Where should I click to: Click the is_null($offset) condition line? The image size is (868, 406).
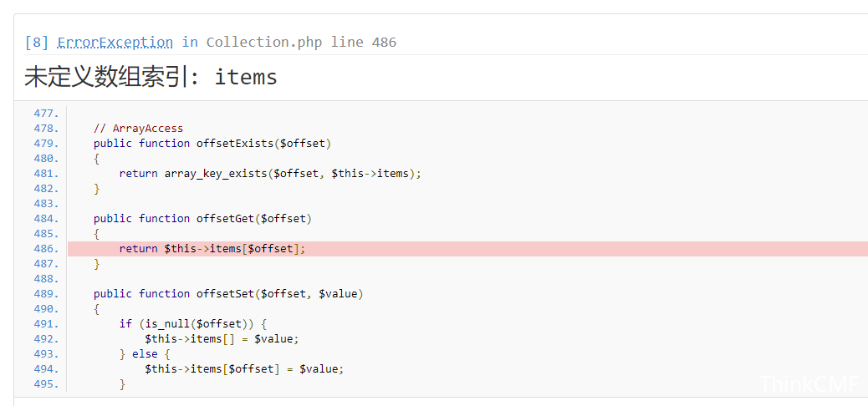click(193, 324)
